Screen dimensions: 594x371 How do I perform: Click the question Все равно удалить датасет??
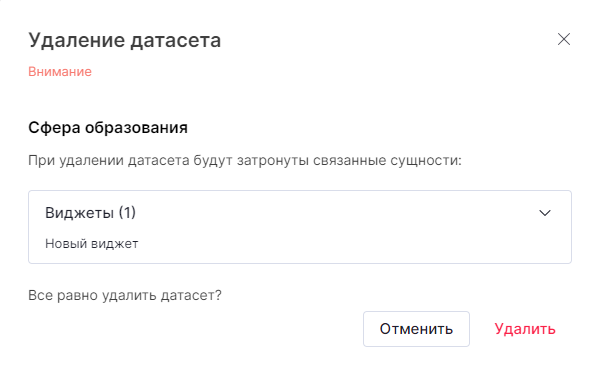click(125, 295)
